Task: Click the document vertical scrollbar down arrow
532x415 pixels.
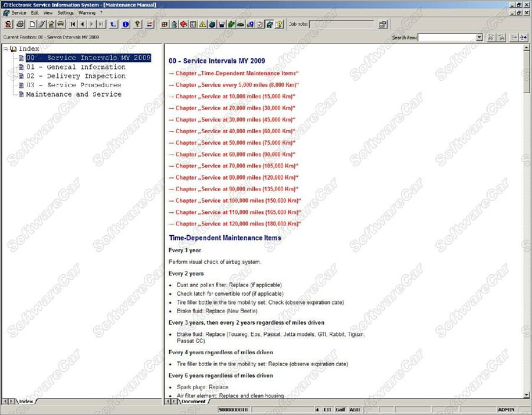Action: click(527, 395)
